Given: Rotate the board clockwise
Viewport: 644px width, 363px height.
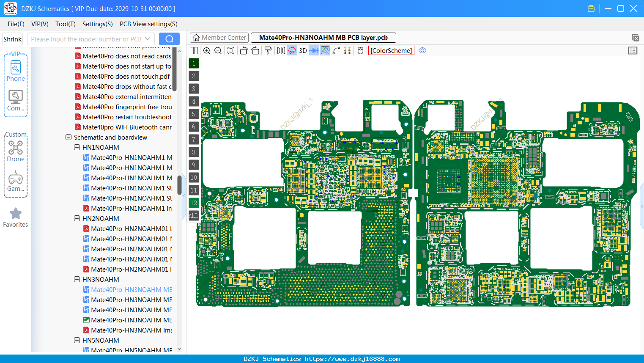Looking at the screenshot, I should pos(255,50).
